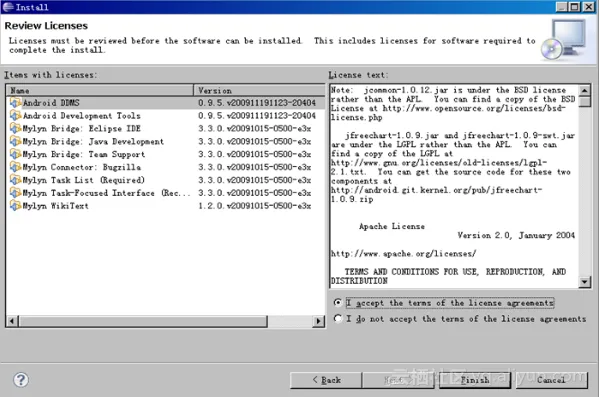The image size is (599, 397).
Task: Minimize the Install window
Action: [562, 7]
